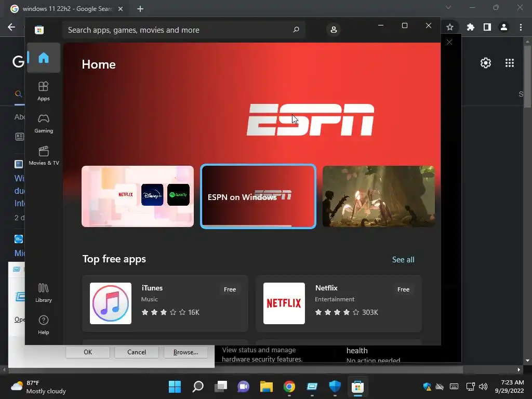Toggle Chrome side panel icon
Viewport: 532px width, 399px height.
point(487,27)
